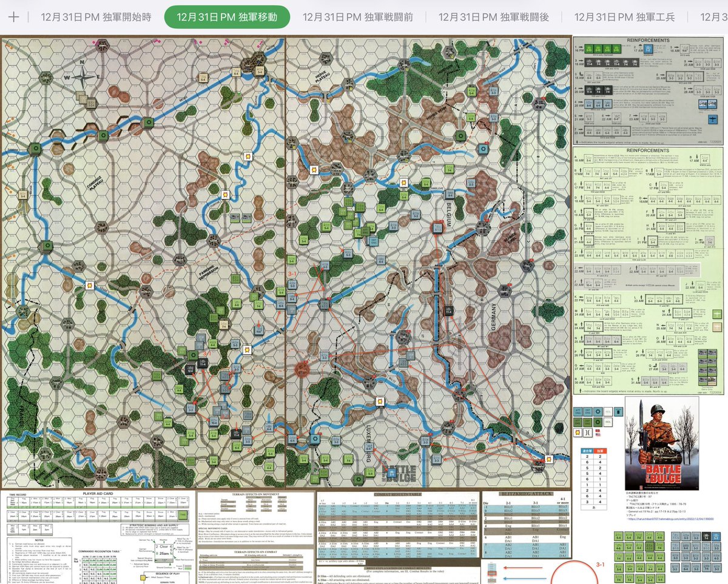728x584 pixels.
Task: Click REINFORCEMENTS heading on the green chart
Action: [649, 150]
